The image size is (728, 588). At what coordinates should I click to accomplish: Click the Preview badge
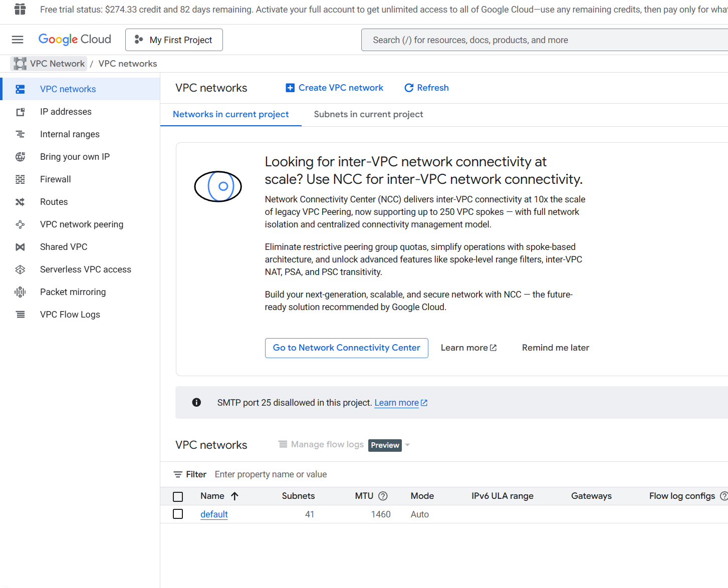pos(385,445)
